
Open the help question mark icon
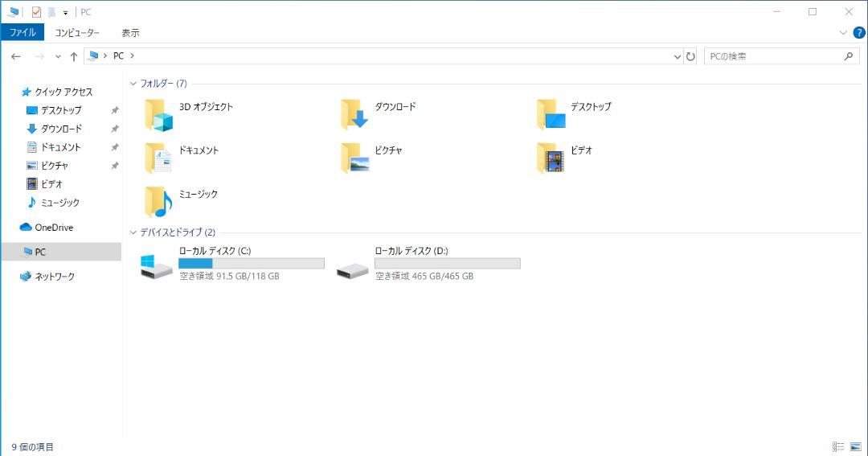[x=859, y=33]
